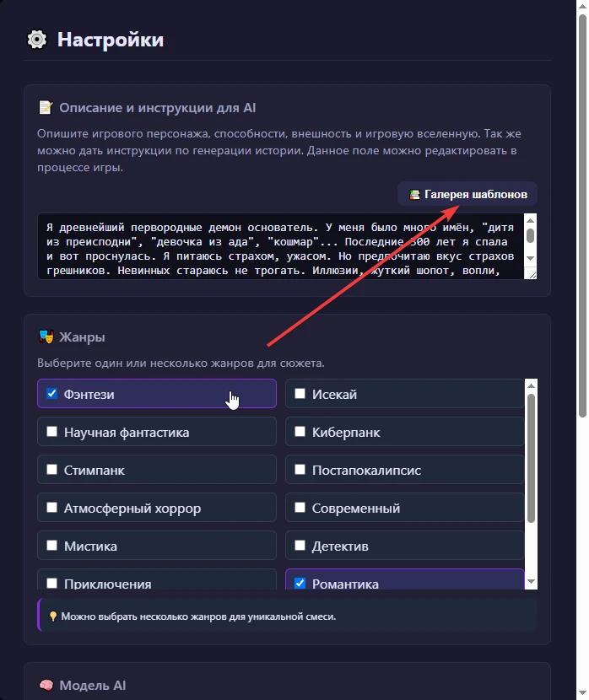Image resolution: width=589 pixels, height=700 pixels.
Task: Click the resize handle of the description box
Action: pos(532,275)
